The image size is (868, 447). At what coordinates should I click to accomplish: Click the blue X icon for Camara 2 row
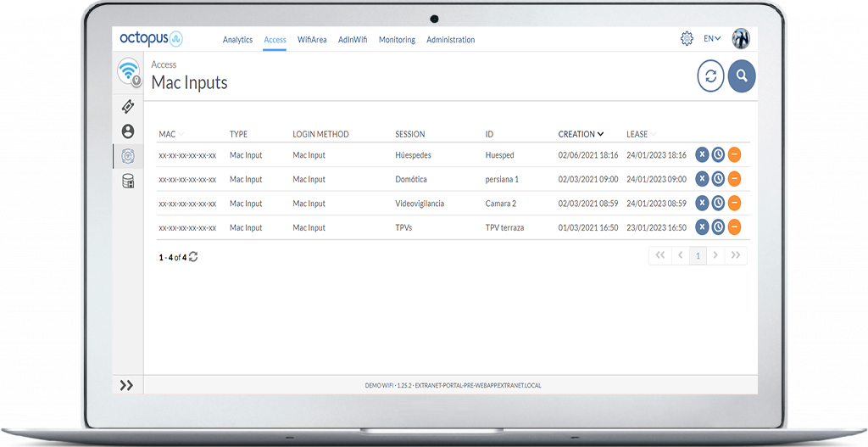[702, 204]
